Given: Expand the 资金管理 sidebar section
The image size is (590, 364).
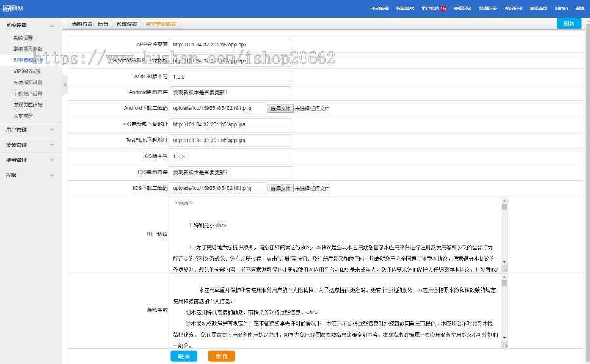Looking at the screenshot, I should [31, 145].
